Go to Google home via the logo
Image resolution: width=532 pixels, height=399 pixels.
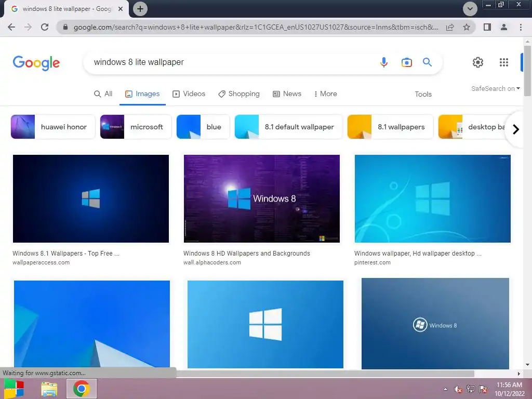[x=36, y=63]
